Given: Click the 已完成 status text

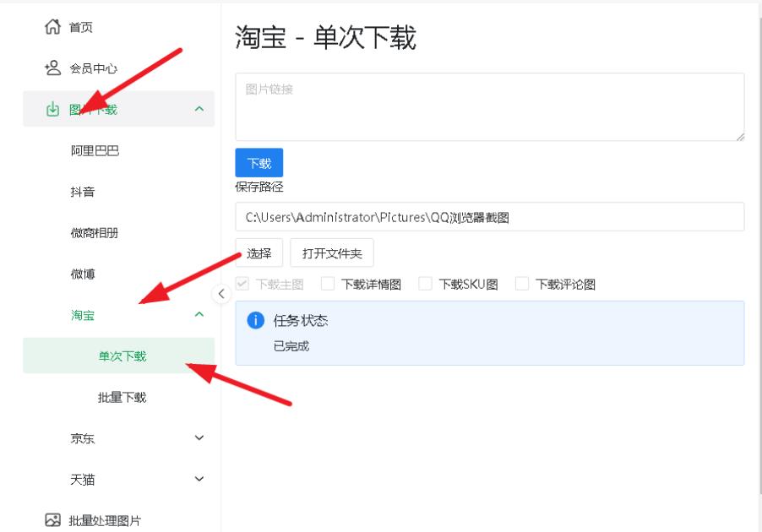Looking at the screenshot, I should point(291,346).
